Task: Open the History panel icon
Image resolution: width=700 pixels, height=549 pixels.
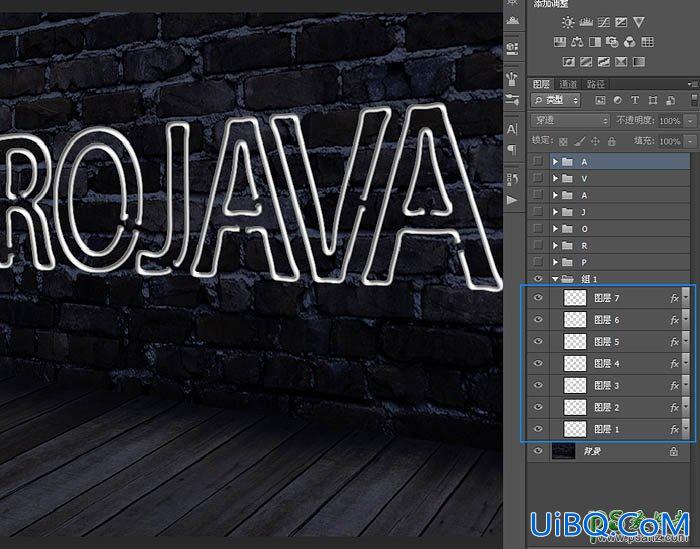Action: click(512, 179)
